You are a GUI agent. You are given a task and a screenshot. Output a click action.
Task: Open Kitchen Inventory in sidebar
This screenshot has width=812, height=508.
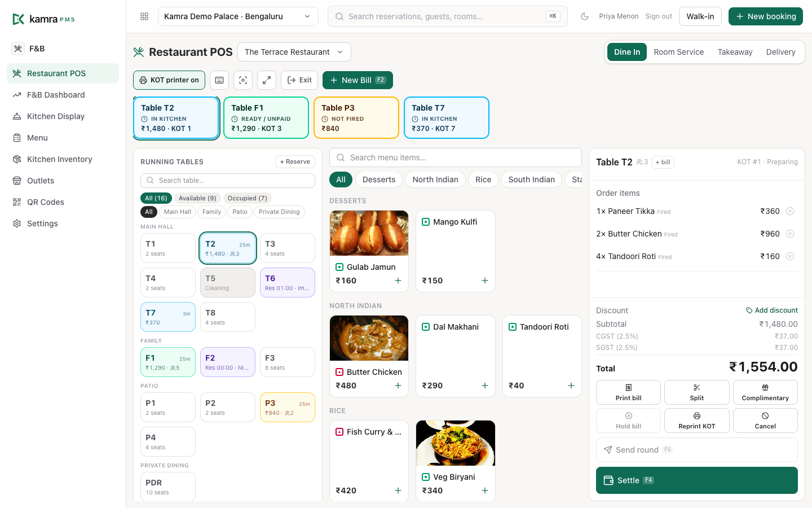(x=63, y=159)
